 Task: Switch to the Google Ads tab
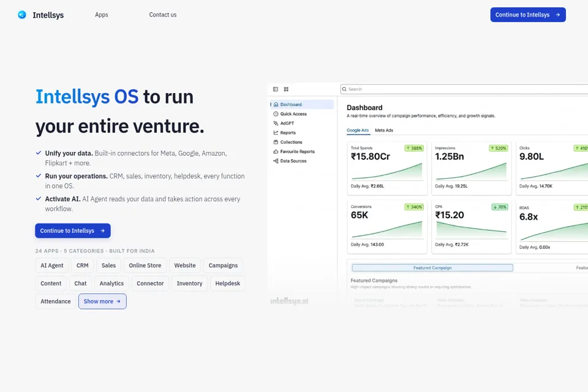[x=358, y=130]
